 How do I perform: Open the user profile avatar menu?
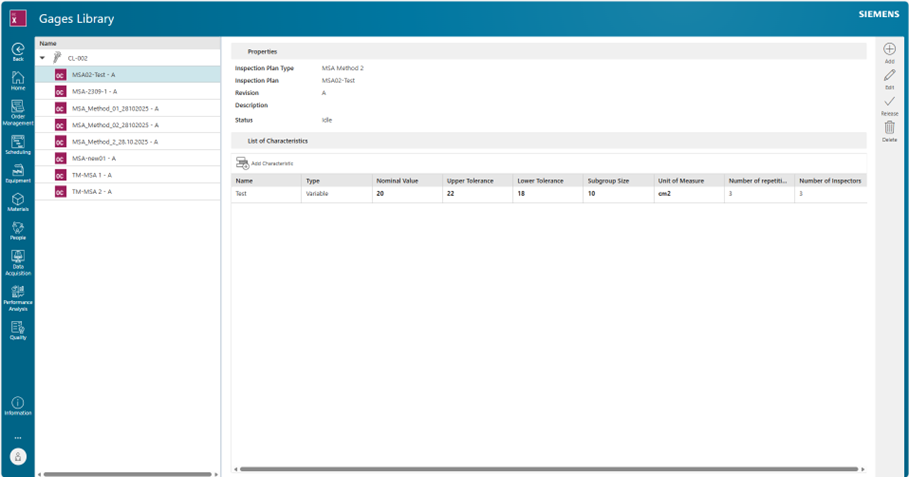coord(18,456)
